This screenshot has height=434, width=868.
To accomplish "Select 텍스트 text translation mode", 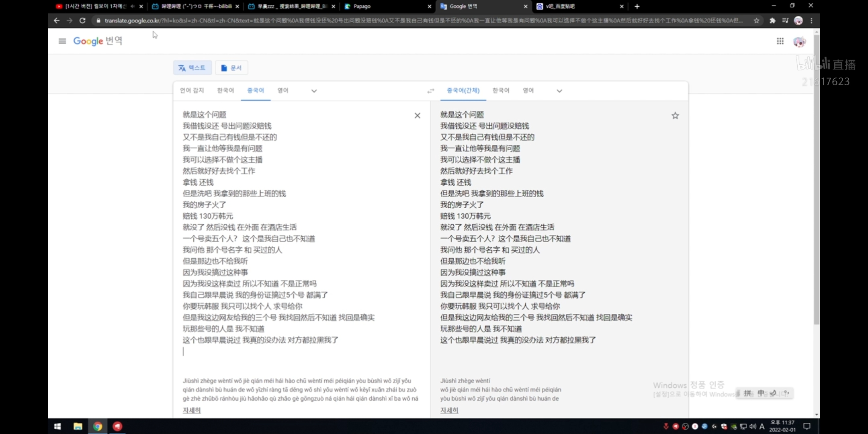I will pos(192,68).
